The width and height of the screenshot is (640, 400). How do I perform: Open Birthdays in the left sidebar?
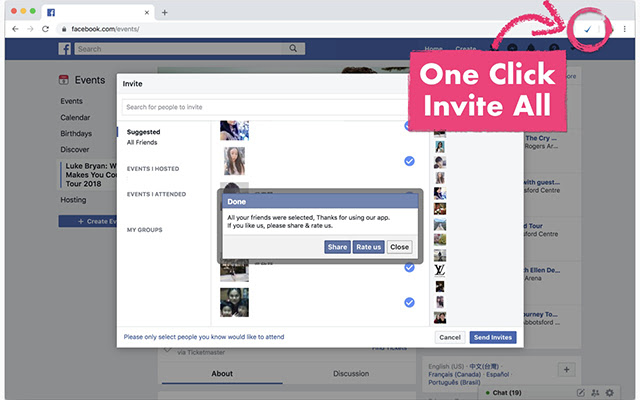tap(76, 133)
